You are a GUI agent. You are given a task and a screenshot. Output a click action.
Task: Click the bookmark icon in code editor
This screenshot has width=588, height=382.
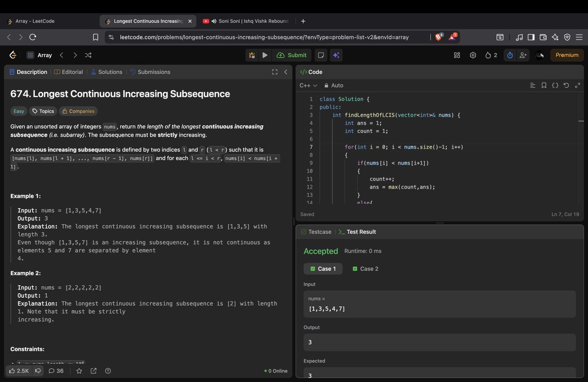pos(544,85)
